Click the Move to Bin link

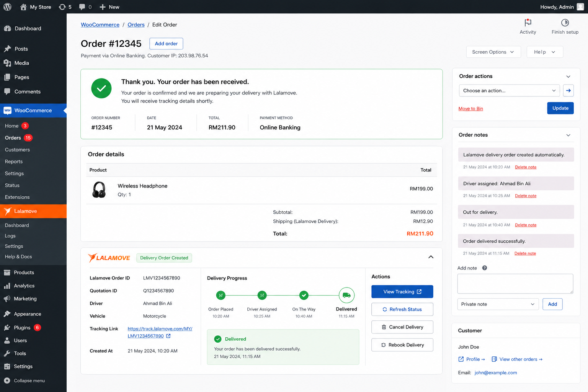point(471,109)
